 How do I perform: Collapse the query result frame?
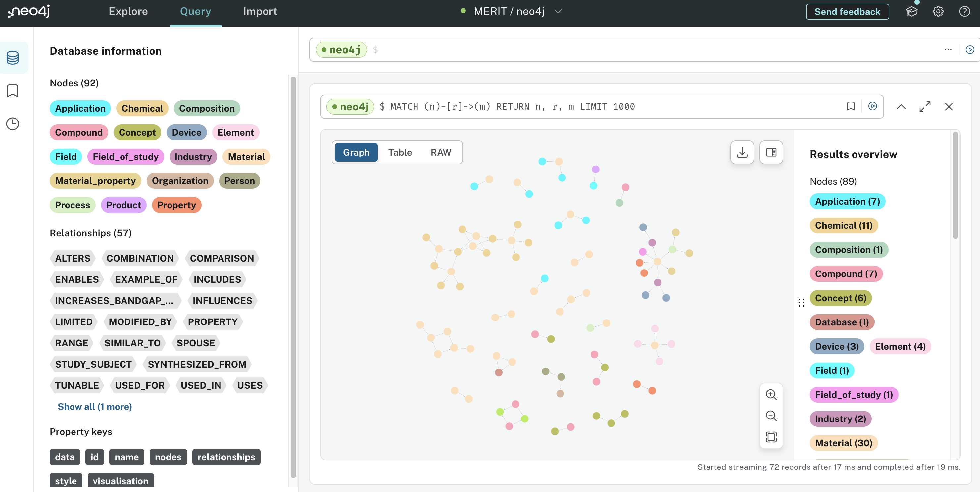click(901, 107)
